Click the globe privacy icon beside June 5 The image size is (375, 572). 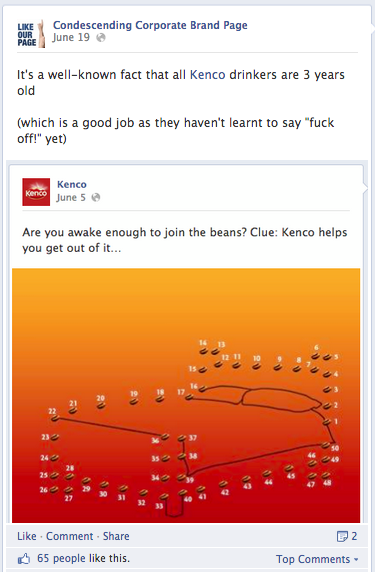tap(96, 197)
